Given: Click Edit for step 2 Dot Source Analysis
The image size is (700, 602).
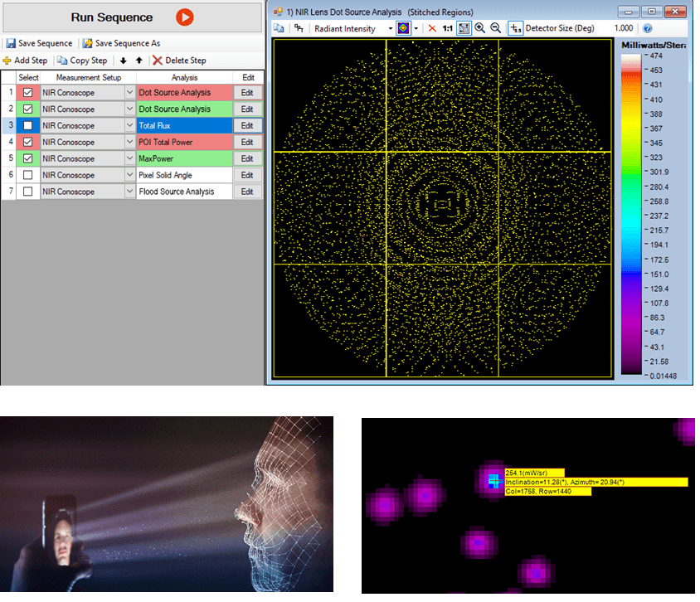Looking at the screenshot, I should tap(247, 109).
